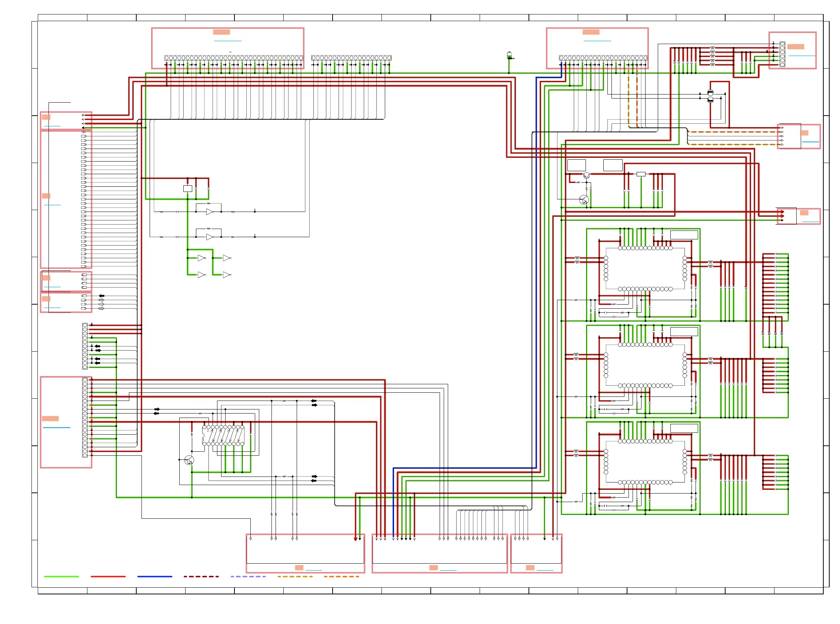
Task: Click the solid blue legend line
Action: point(155,577)
